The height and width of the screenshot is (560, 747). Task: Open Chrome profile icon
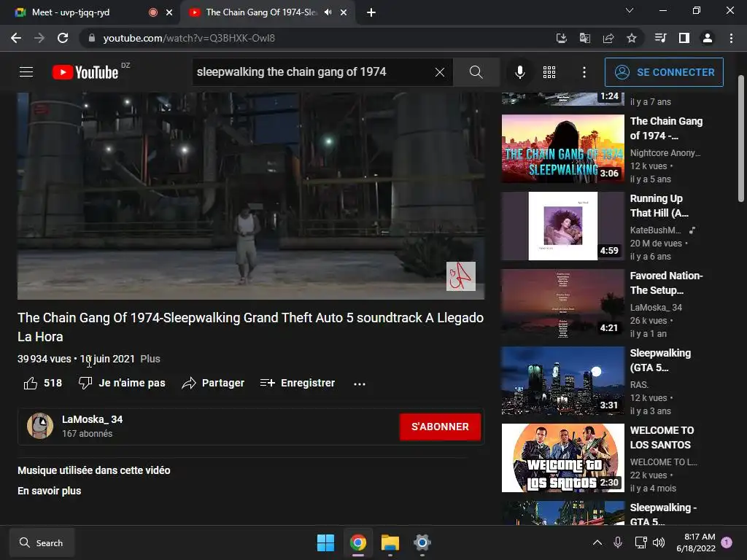tap(708, 38)
